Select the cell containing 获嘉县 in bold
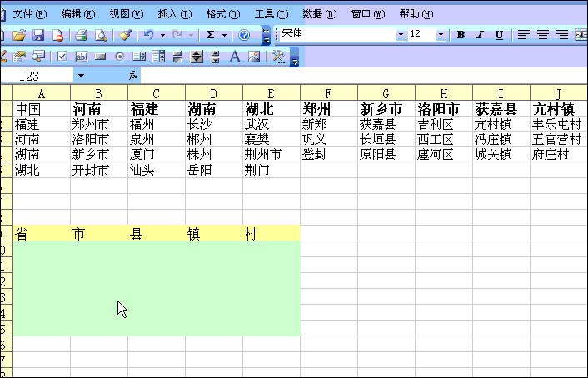The width and height of the screenshot is (588, 378). pyautogui.click(x=501, y=109)
